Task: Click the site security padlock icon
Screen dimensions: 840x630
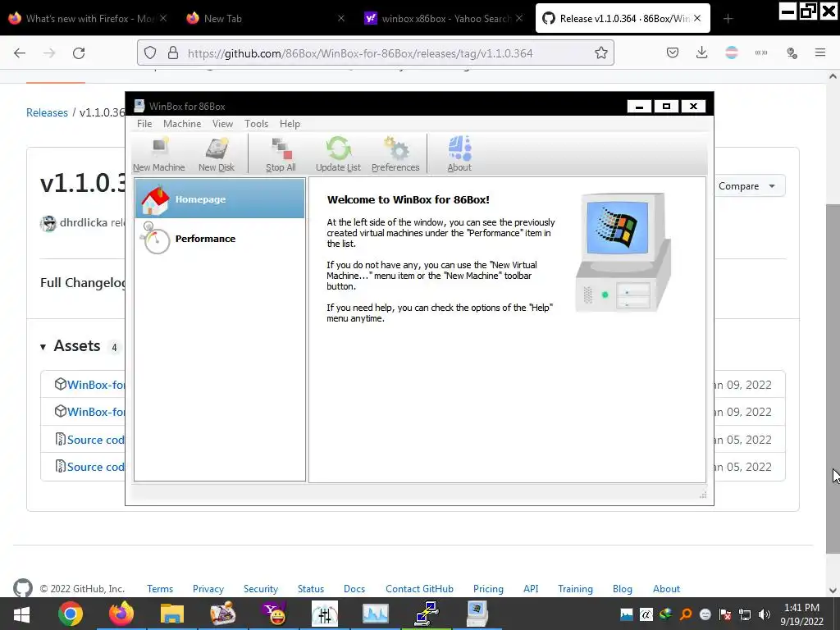Action: pyautogui.click(x=172, y=52)
